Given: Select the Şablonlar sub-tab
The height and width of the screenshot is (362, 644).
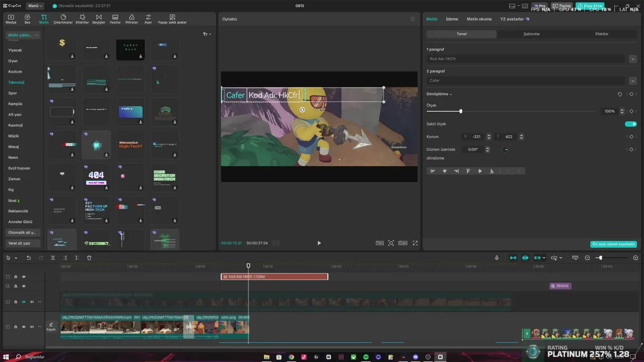Looking at the screenshot, I should tap(532, 34).
